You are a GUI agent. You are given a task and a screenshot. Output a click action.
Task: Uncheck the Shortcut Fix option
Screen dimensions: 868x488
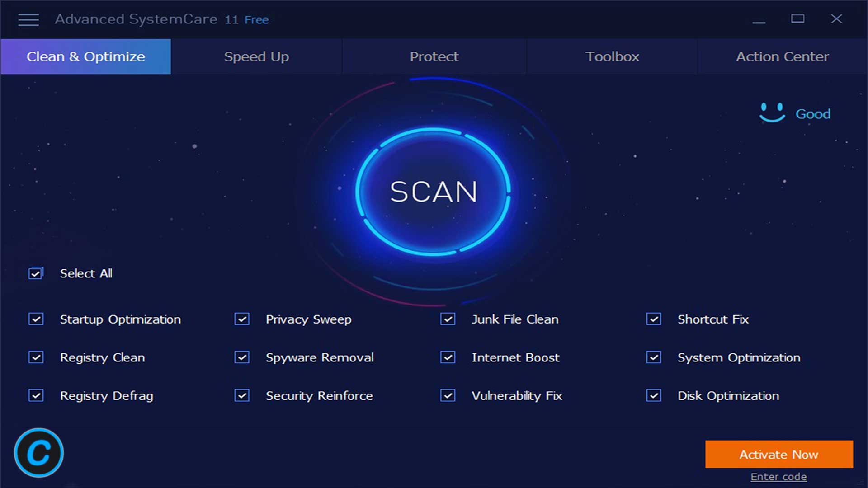tap(654, 319)
